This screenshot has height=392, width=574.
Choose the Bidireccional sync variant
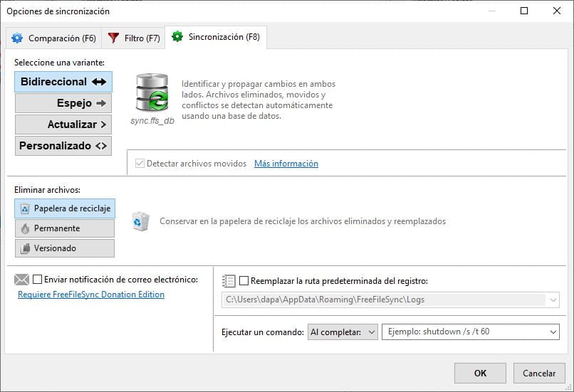tap(63, 82)
